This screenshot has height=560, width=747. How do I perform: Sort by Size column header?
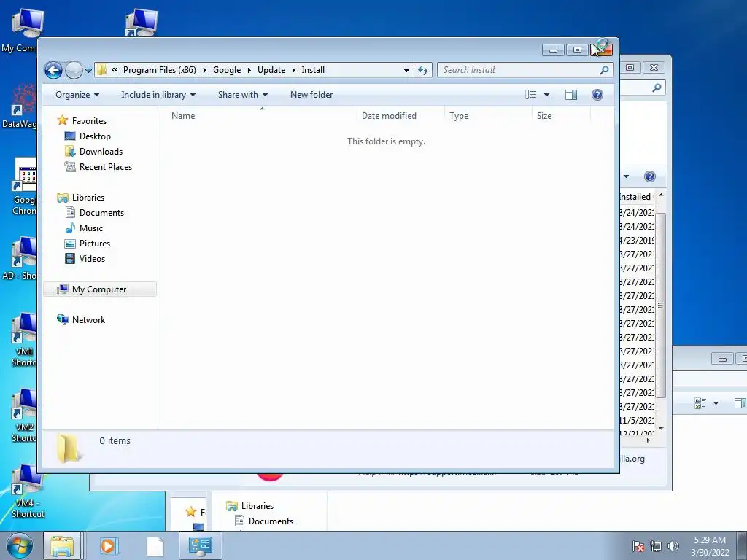(561, 116)
